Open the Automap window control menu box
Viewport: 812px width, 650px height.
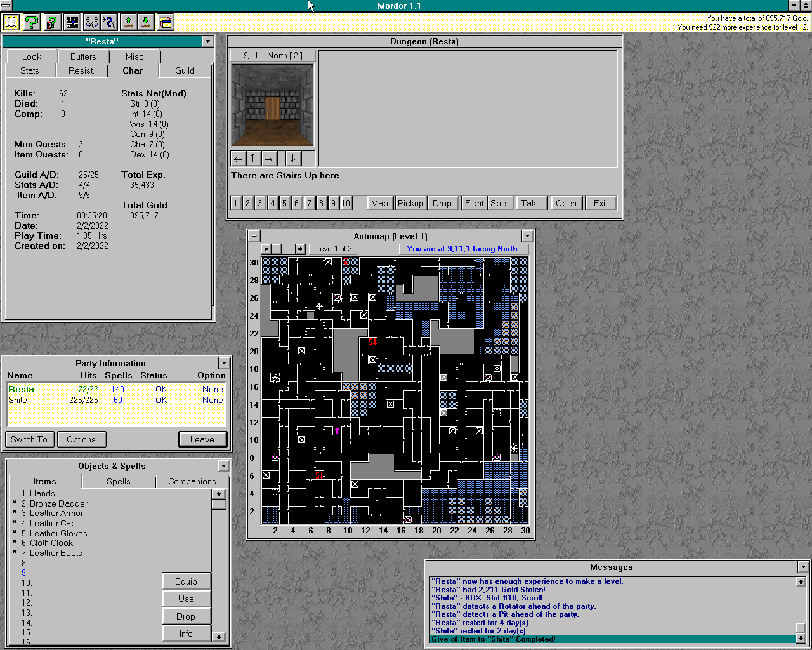pyautogui.click(x=254, y=236)
